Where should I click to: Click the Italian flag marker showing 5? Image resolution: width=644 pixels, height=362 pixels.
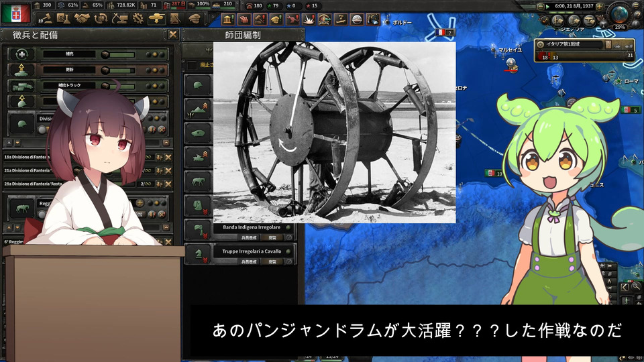coord(631,110)
